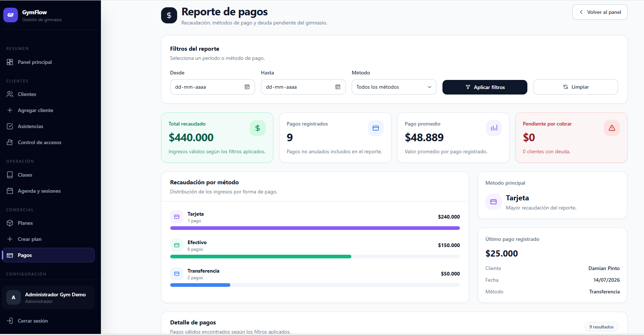This screenshot has height=335, width=644.
Task: Click the $48.889 pago promedio value
Action: [424, 138]
